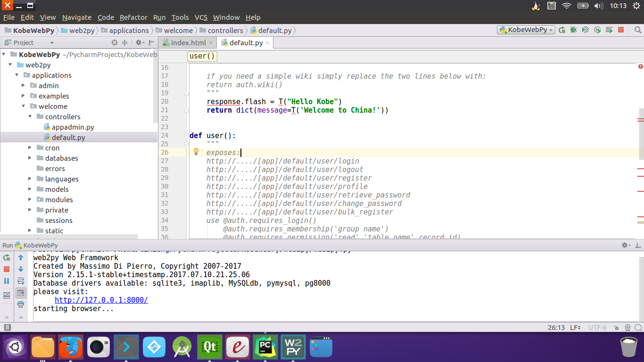Open Run panel gear settings
644x362 pixels.
pyautogui.click(x=626, y=245)
